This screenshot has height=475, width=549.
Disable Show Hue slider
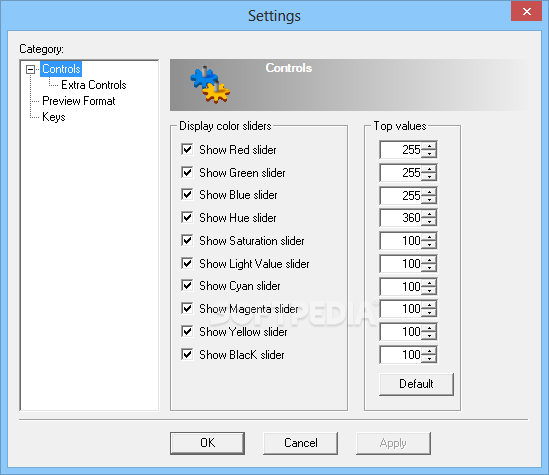[x=187, y=218]
